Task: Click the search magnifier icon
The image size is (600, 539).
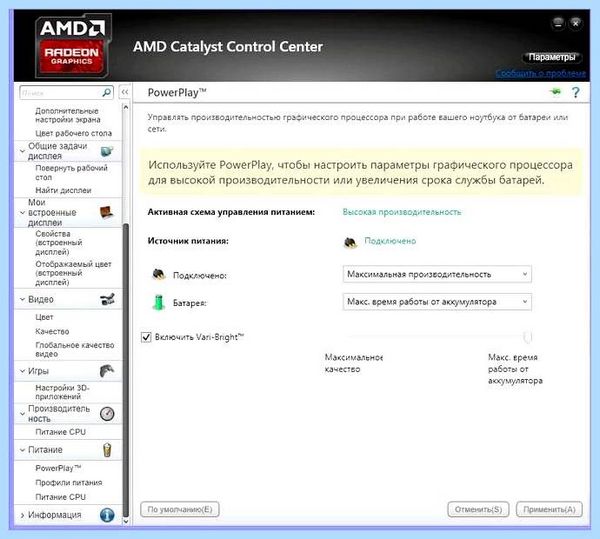Action: point(107,92)
